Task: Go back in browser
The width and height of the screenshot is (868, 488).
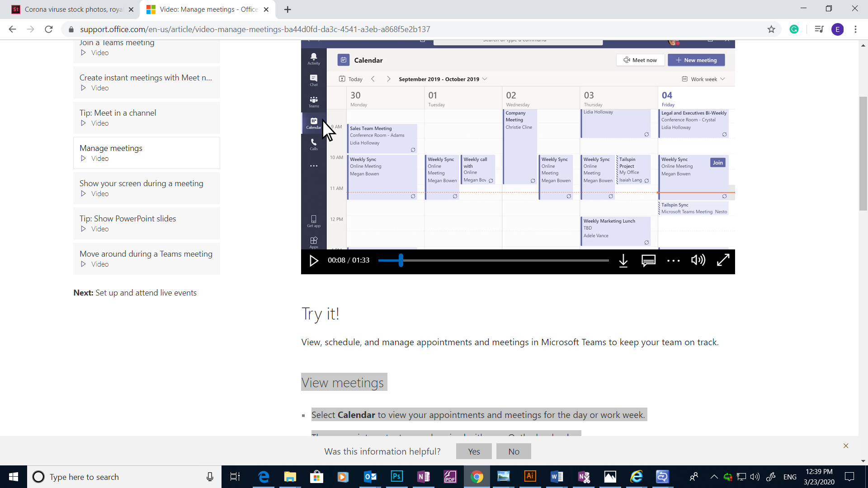Action: pyautogui.click(x=12, y=29)
